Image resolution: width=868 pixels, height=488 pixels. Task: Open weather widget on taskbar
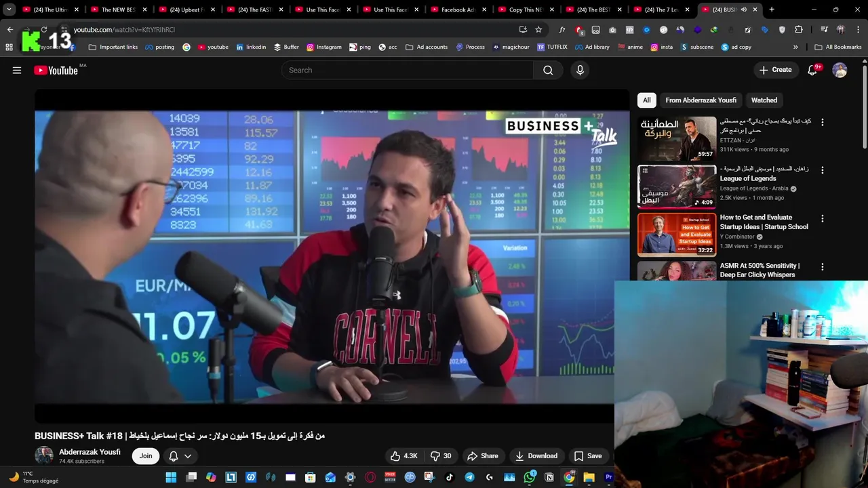pos(34,477)
